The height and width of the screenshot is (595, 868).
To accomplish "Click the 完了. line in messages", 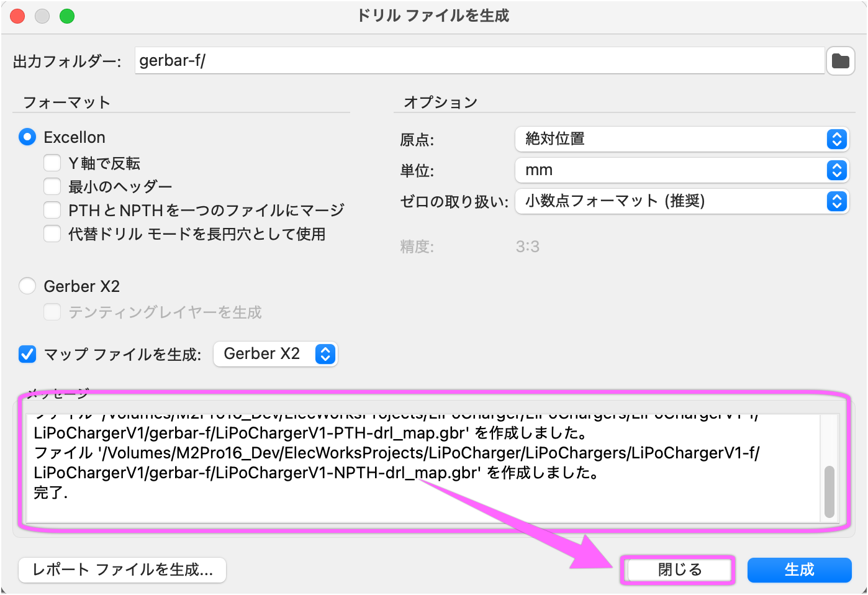I will tap(51, 493).
